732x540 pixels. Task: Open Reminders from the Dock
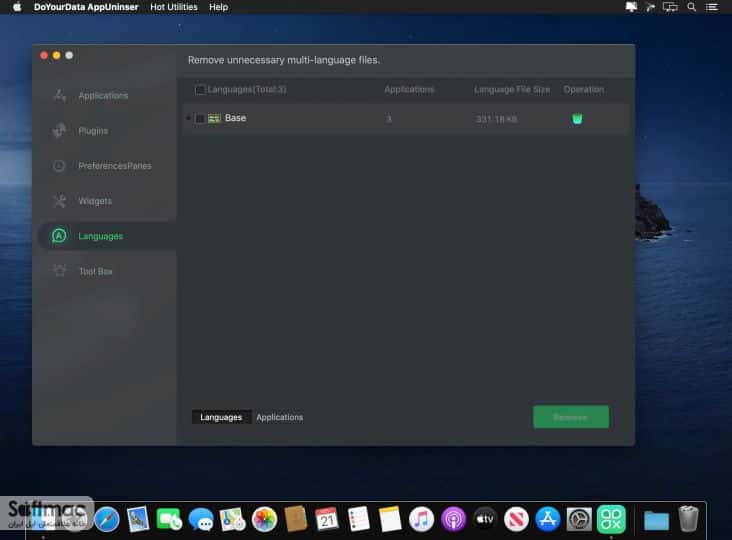coord(359,519)
